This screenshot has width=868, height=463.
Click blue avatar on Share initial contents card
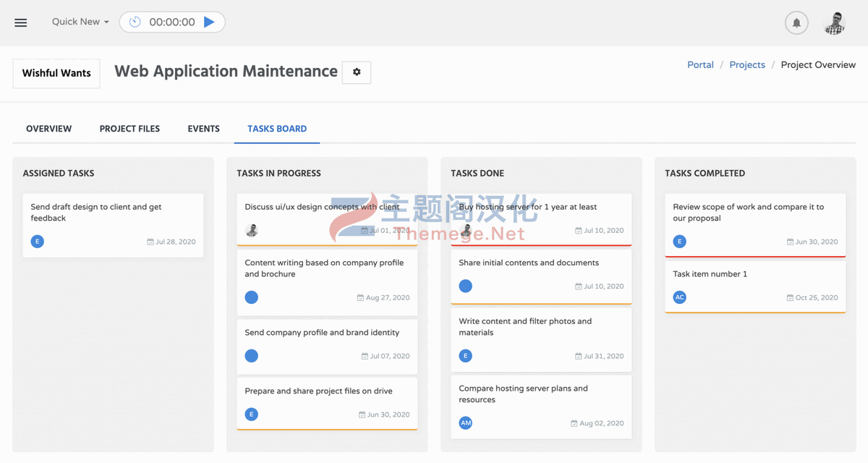tap(466, 286)
